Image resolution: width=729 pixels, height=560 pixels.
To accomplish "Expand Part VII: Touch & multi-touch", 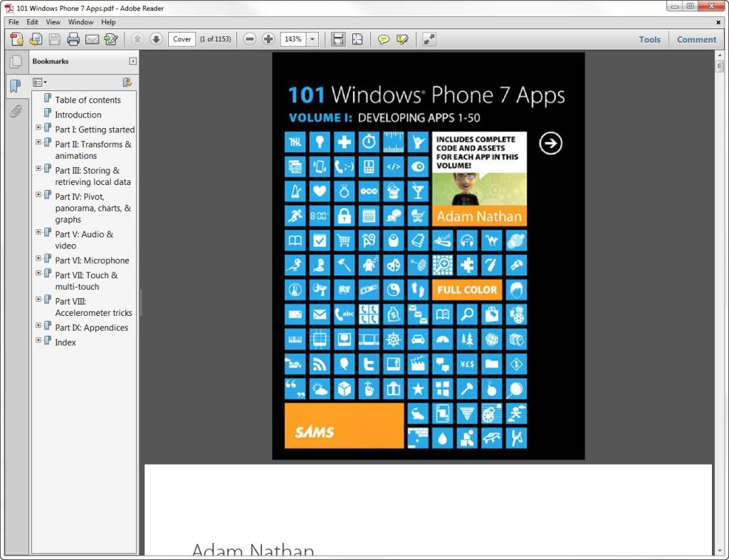I will tap(38, 273).
